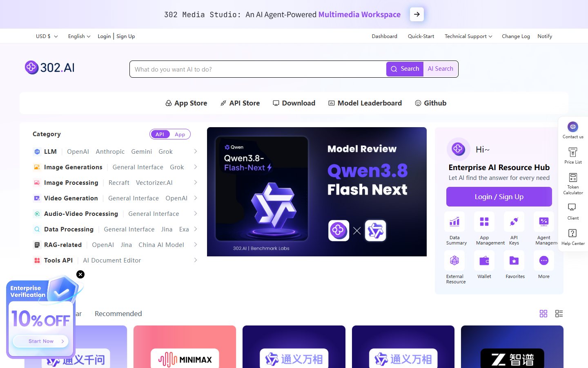The width and height of the screenshot is (588, 368).
Task: Click the AI Search button
Action: pyautogui.click(x=441, y=69)
